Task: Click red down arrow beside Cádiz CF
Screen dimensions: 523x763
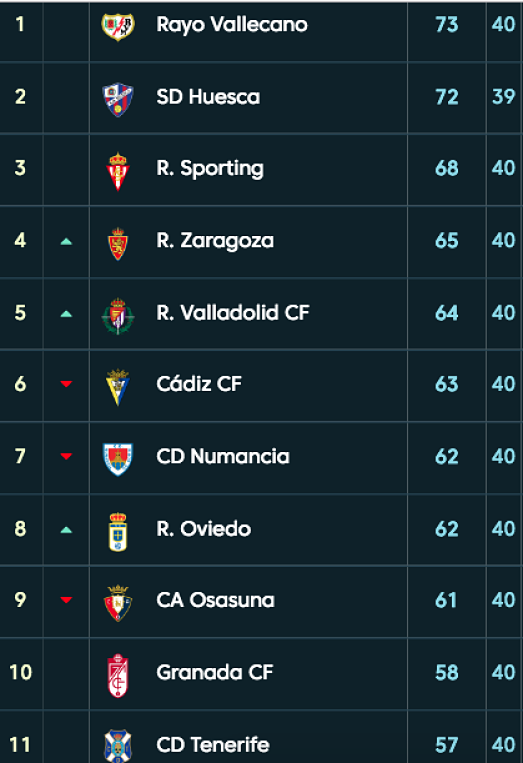Action: pyautogui.click(x=66, y=384)
